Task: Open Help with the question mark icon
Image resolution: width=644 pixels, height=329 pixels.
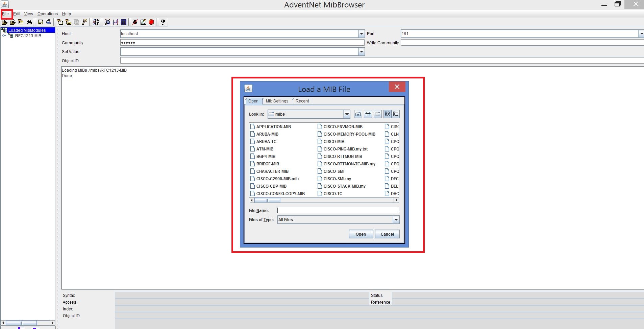Action: (163, 22)
